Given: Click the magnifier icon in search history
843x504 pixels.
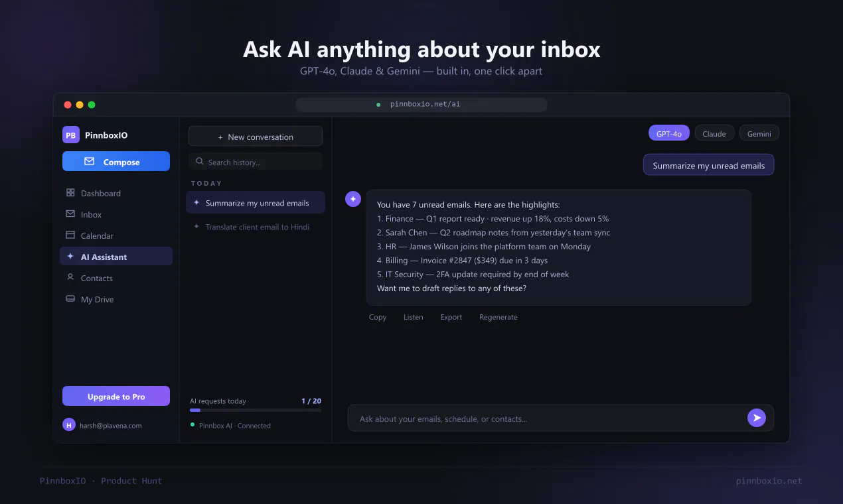Looking at the screenshot, I should [x=199, y=162].
